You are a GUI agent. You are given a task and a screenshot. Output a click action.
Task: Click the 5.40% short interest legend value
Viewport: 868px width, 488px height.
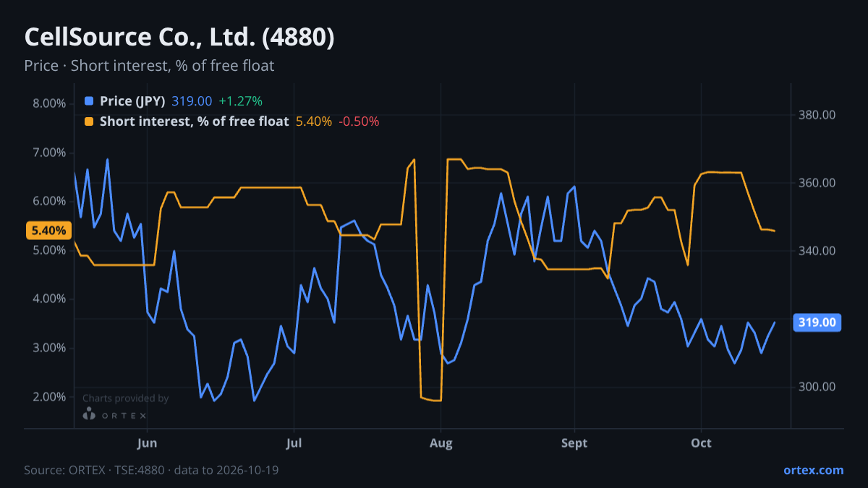(x=314, y=121)
